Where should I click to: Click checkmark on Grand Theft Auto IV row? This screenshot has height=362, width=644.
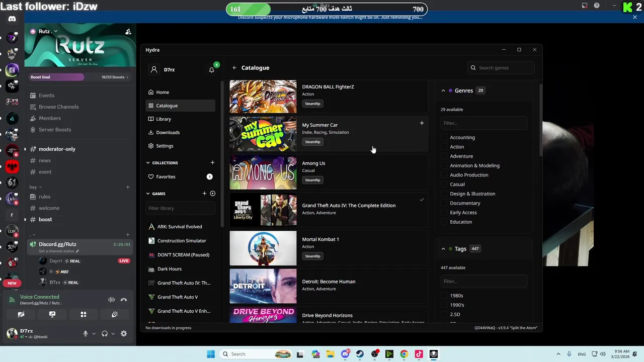422,200
